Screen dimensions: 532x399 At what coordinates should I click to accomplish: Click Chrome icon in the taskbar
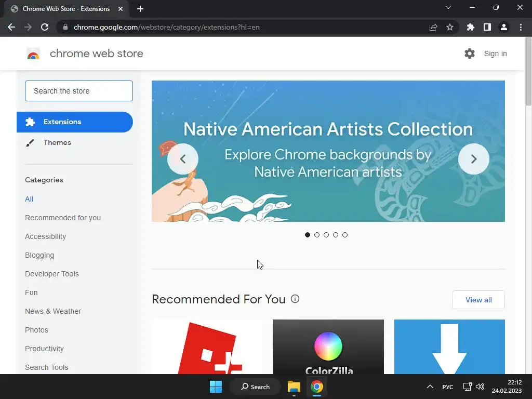pyautogui.click(x=316, y=387)
